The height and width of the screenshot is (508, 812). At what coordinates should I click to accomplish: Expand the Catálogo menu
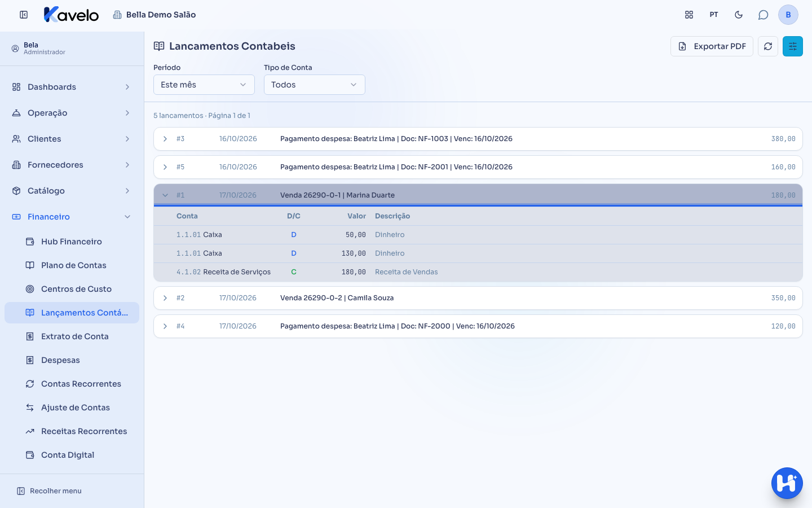point(72,191)
